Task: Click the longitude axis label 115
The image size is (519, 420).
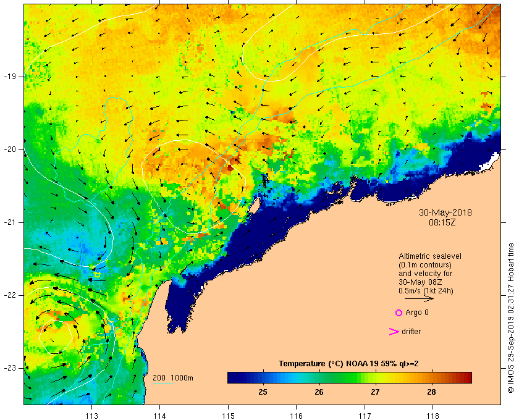Action: tap(228, 416)
